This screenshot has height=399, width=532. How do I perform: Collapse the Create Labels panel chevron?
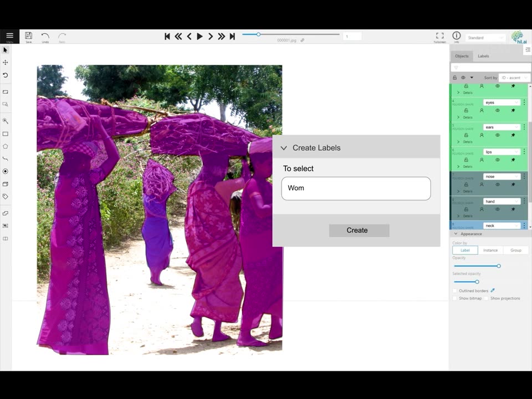284,148
